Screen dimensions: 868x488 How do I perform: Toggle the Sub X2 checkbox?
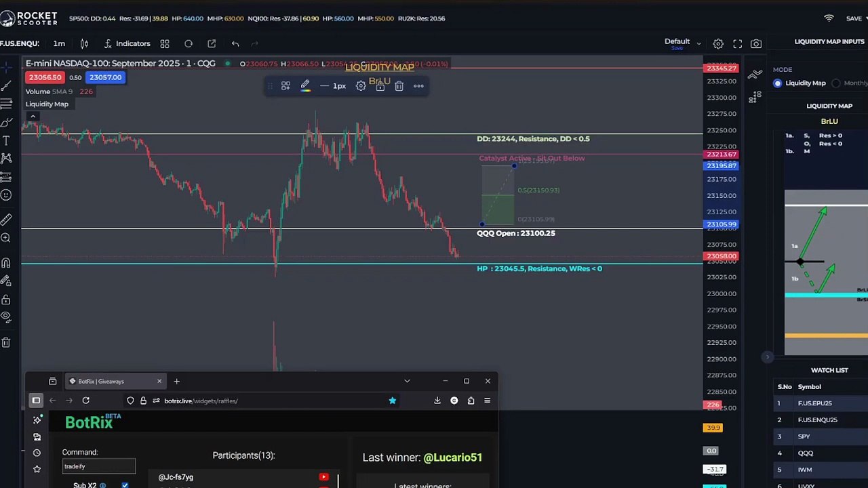[x=125, y=485]
